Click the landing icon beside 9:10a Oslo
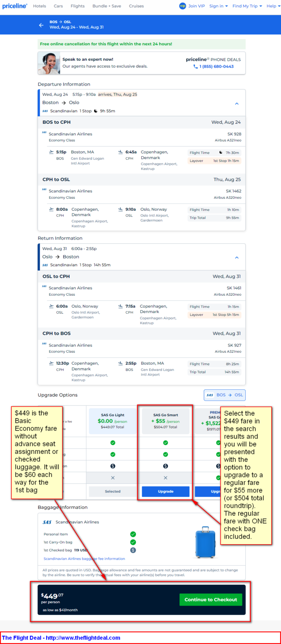281x644 pixels. tap(121, 209)
